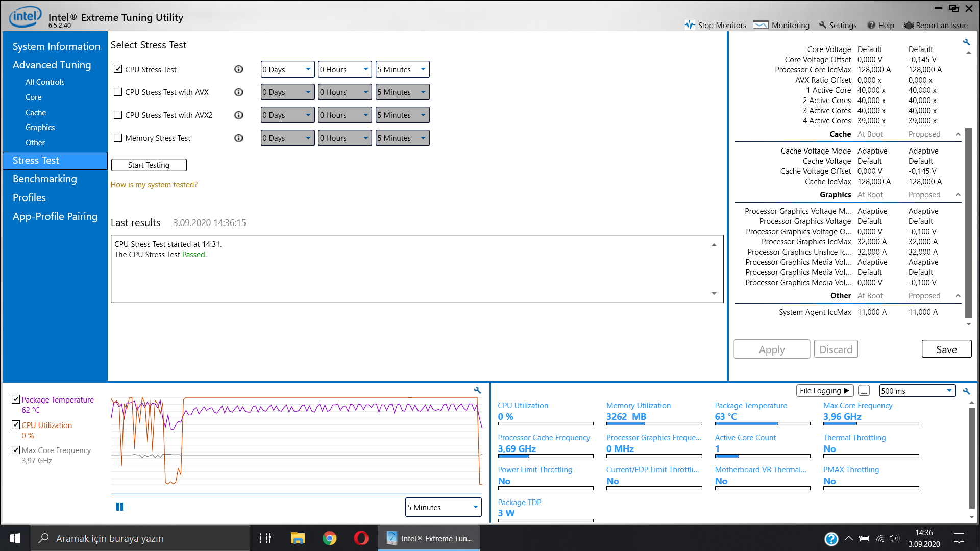Open the Benchmarking section
This screenshot has height=551, width=980.
[x=45, y=179]
